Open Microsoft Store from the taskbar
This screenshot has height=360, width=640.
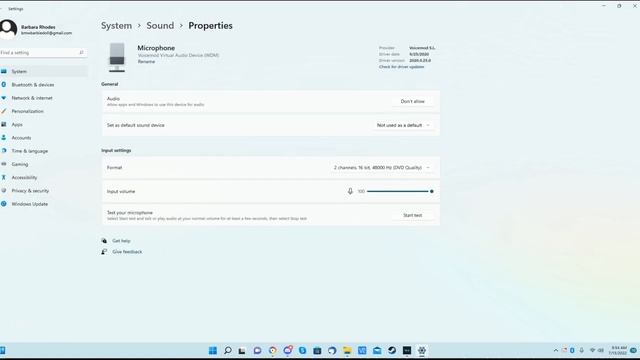click(317, 350)
